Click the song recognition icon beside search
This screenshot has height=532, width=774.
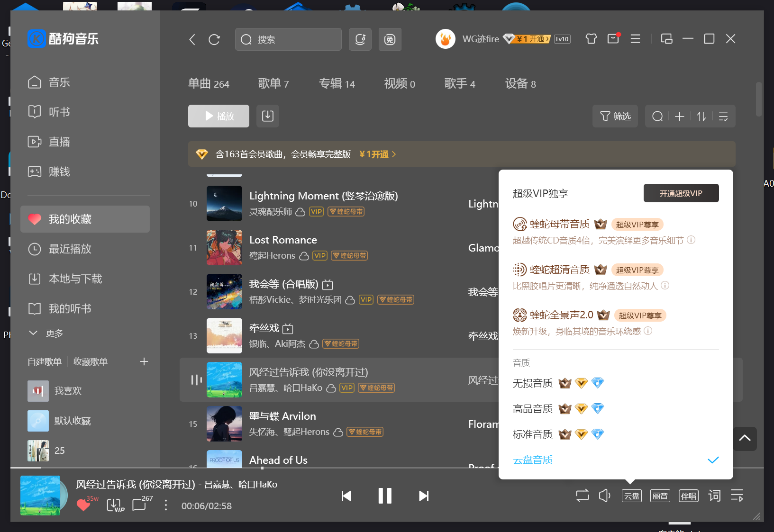tap(360, 39)
